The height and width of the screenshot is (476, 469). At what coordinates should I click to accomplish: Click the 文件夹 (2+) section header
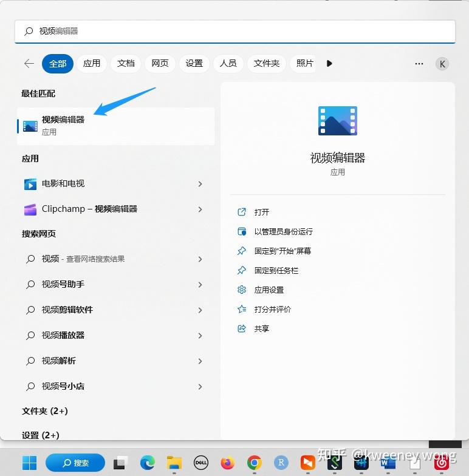pos(45,411)
